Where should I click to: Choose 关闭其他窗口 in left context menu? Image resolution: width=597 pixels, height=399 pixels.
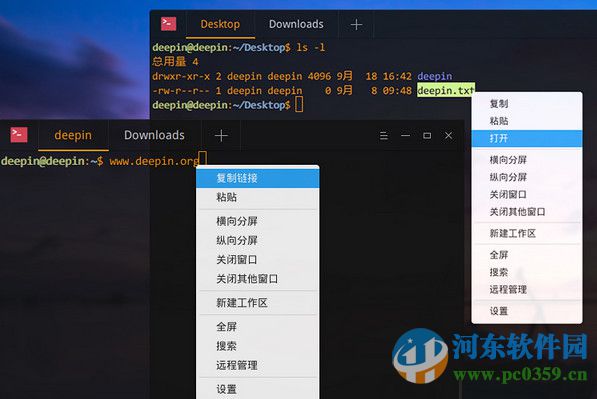258,279
